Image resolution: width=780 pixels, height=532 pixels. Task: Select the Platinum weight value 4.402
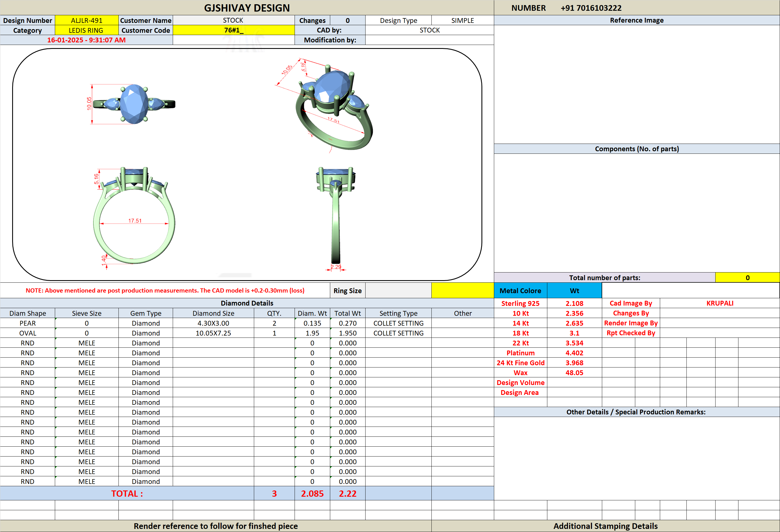(x=574, y=353)
